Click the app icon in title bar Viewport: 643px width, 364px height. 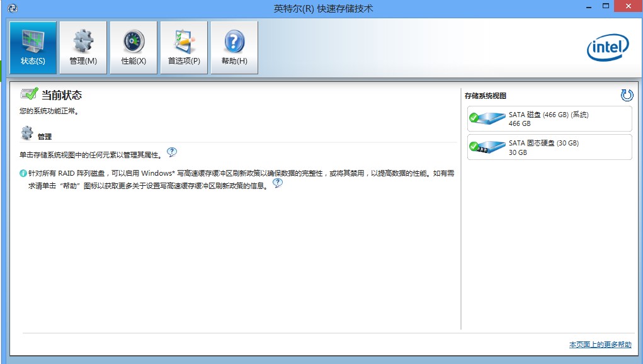13,8
